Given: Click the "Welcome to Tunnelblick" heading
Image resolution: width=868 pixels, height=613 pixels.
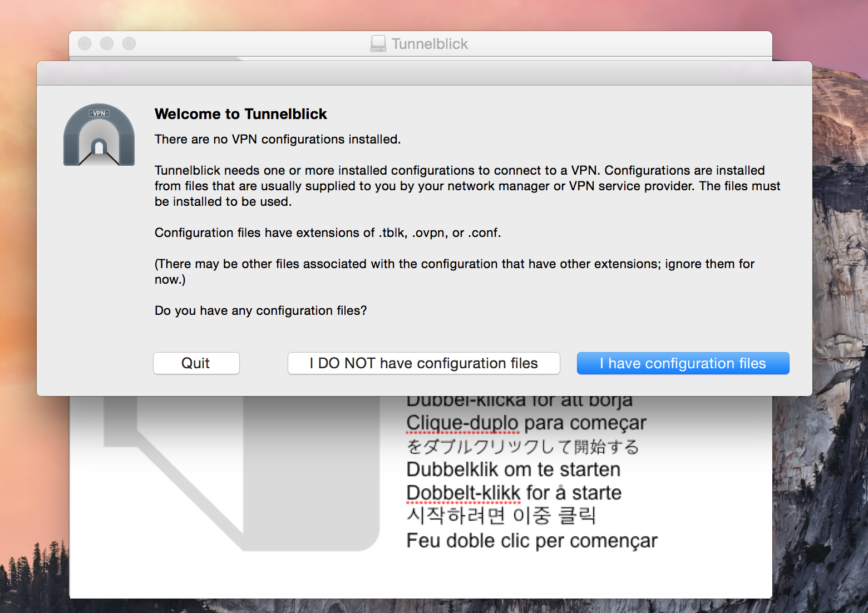Looking at the screenshot, I should [240, 114].
